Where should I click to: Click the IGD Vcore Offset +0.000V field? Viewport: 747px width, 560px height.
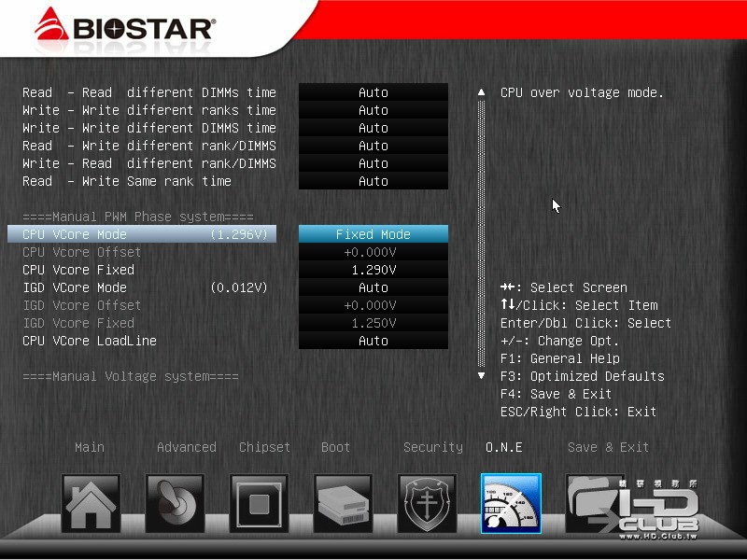click(373, 305)
